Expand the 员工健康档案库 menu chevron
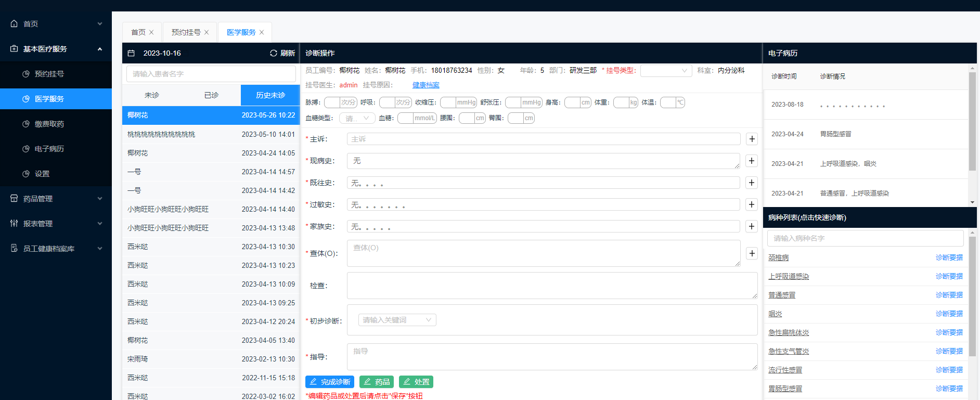Screen dimensions: 980x400 point(100,248)
